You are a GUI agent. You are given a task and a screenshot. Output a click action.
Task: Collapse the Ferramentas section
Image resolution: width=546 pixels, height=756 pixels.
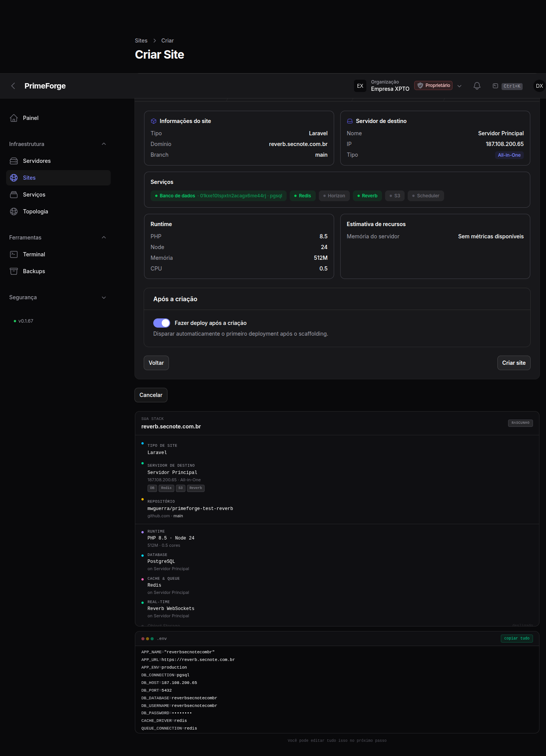tap(104, 238)
